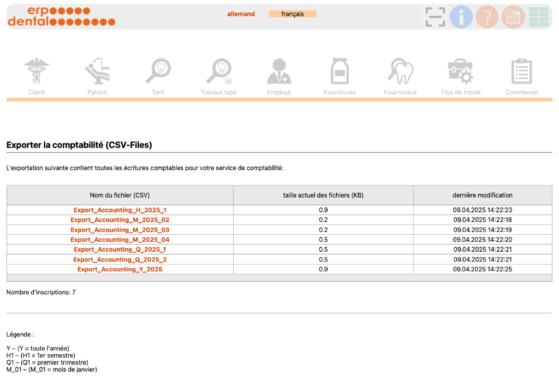
Task: Download Export_Accounting_H_2025_1 file
Action: pyautogui.click(x=120, y=210)
